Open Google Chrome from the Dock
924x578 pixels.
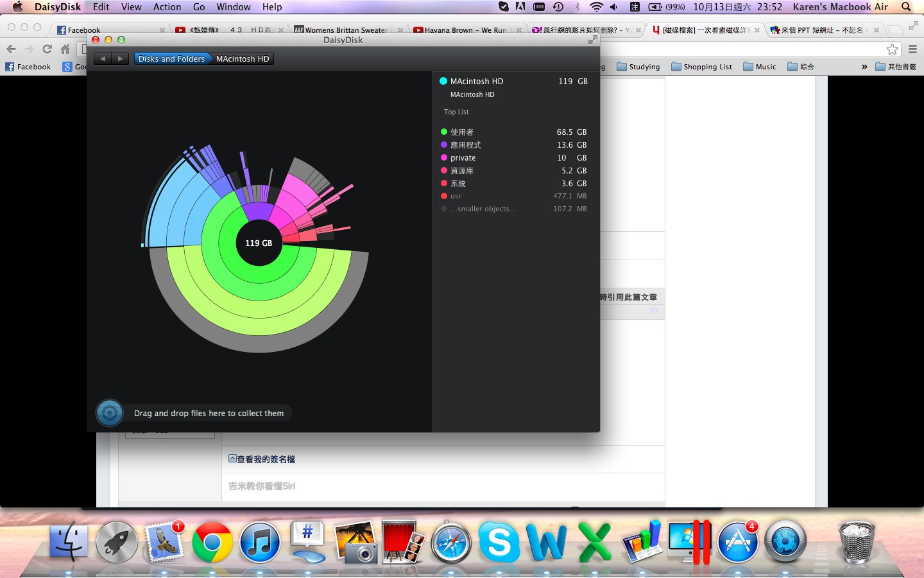(x=212, y=542)
